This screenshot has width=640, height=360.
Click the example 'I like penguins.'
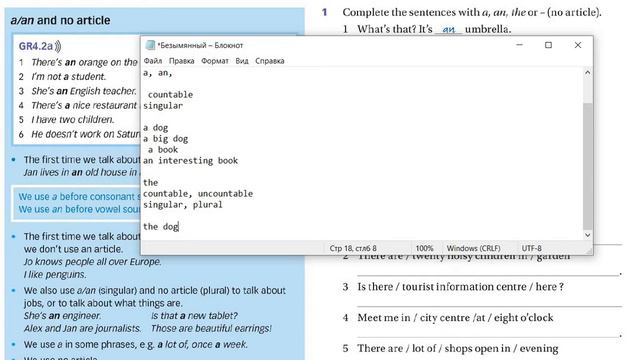pyautogui.click(x=55, y=274)
